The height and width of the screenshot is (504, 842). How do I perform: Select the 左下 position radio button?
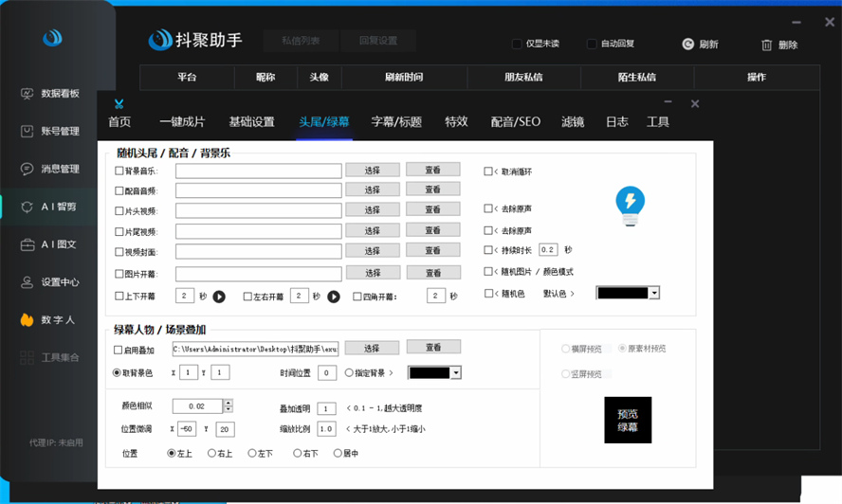(x=252, y=453)
